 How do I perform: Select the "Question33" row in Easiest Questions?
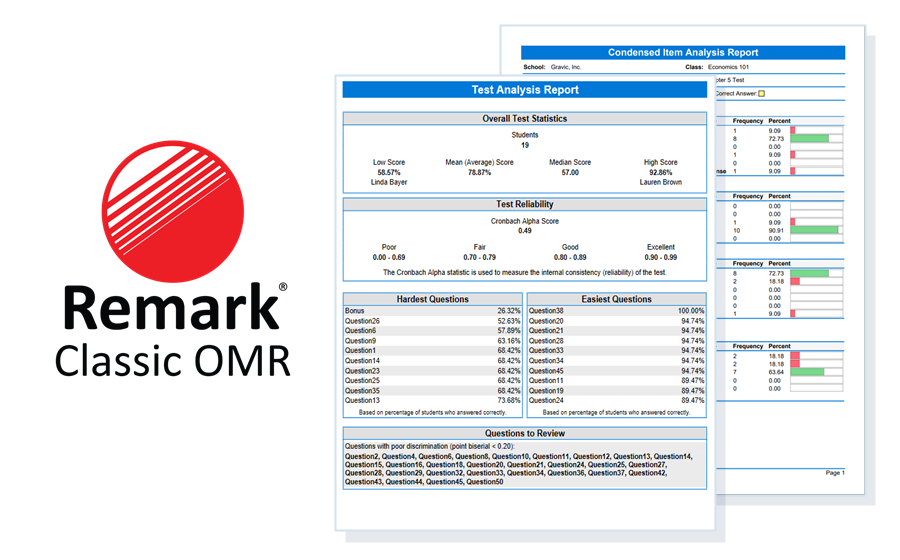point(616,351)
